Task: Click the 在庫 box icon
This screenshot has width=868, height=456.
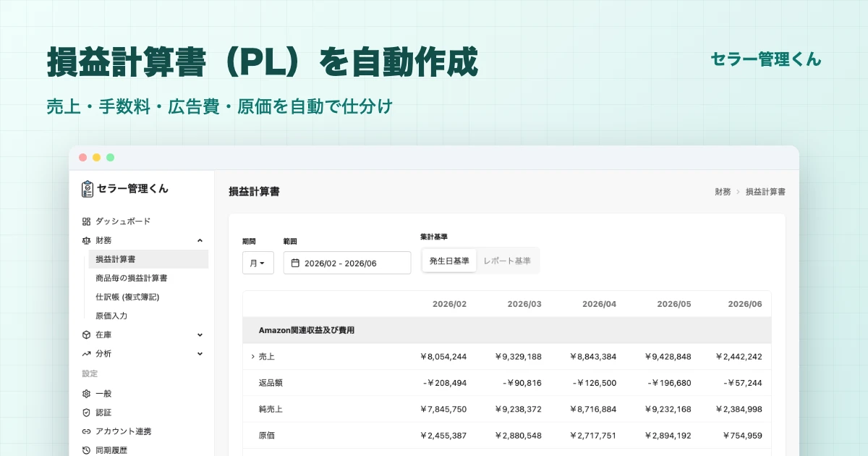Action: pos(86,335)
